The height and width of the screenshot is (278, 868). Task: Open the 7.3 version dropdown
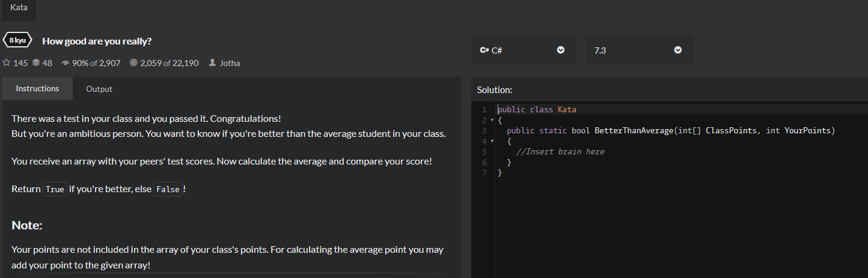[x=640, y=50]
